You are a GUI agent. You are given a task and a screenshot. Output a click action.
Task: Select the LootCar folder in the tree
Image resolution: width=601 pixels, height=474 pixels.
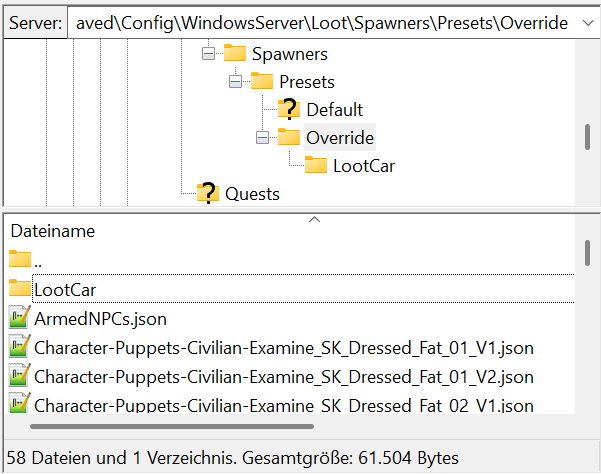363,165
